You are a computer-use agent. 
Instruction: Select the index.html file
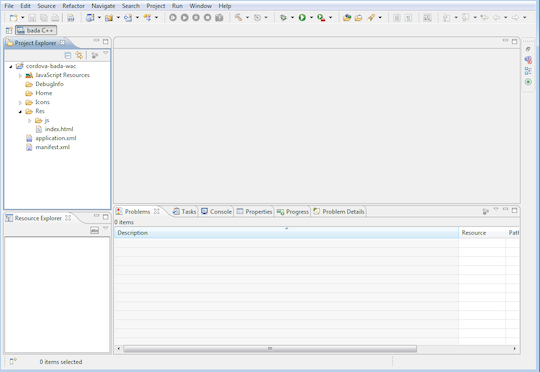(x=59, y=129)
